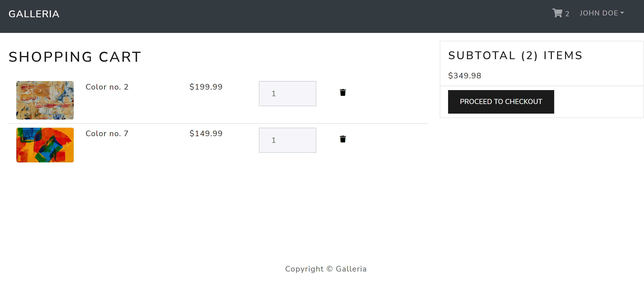Click the $199.99 price of Color no. 2
The image size is (644, 285).
pyautogui.click(x=206, y=87)
